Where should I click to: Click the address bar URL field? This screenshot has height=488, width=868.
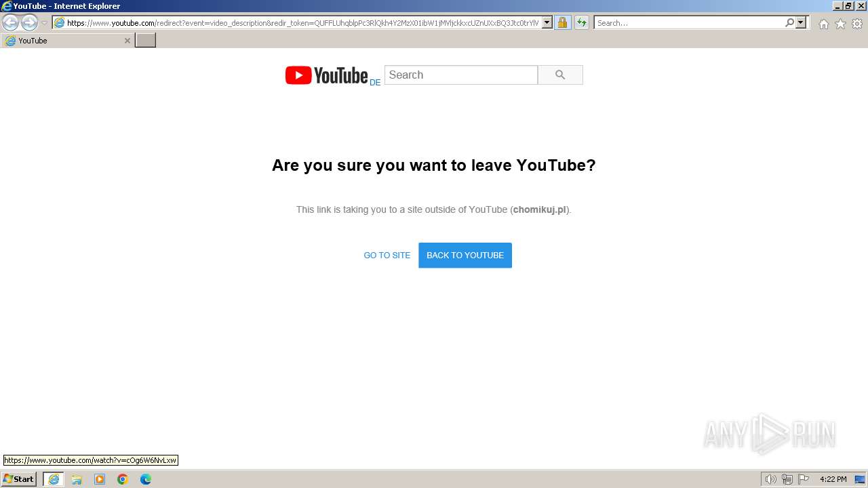pyautogui.click(x=302, y=23)
